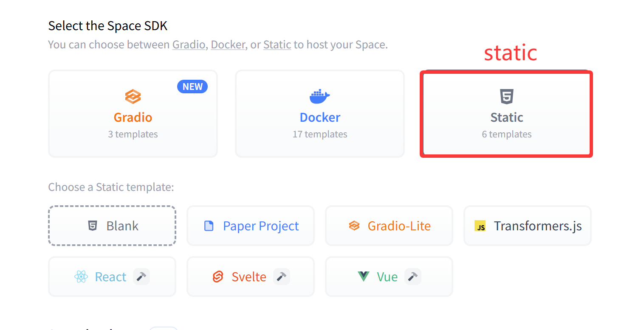Choose the React template
This screenshot has height=330, width=644.
click(x=112, y=277)
